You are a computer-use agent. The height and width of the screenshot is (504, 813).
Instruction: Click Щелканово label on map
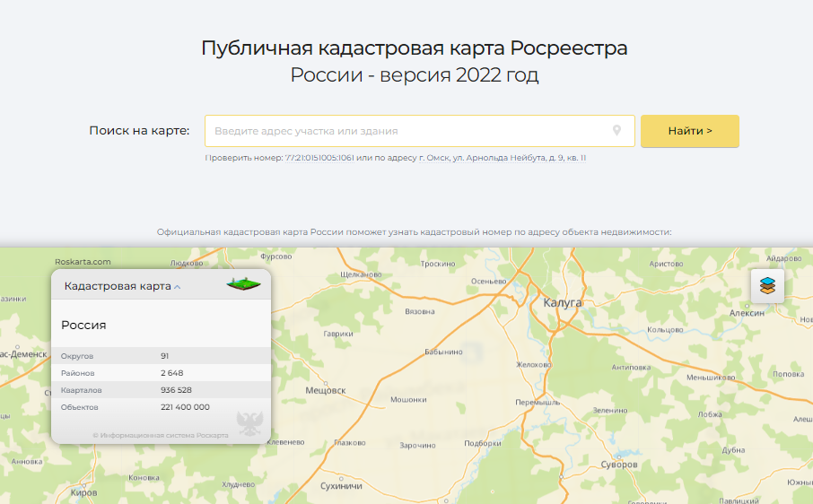pyautogui.click(x=361, y=274)
